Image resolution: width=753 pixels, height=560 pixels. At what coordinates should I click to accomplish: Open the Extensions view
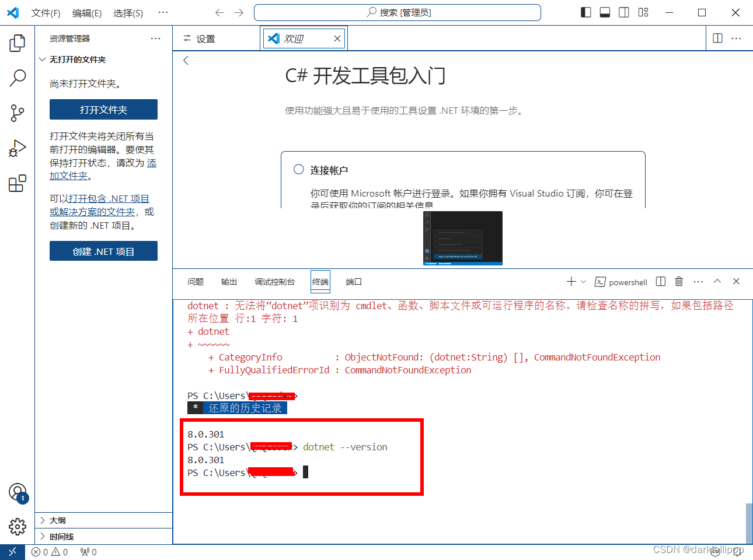tap(17, 183)
